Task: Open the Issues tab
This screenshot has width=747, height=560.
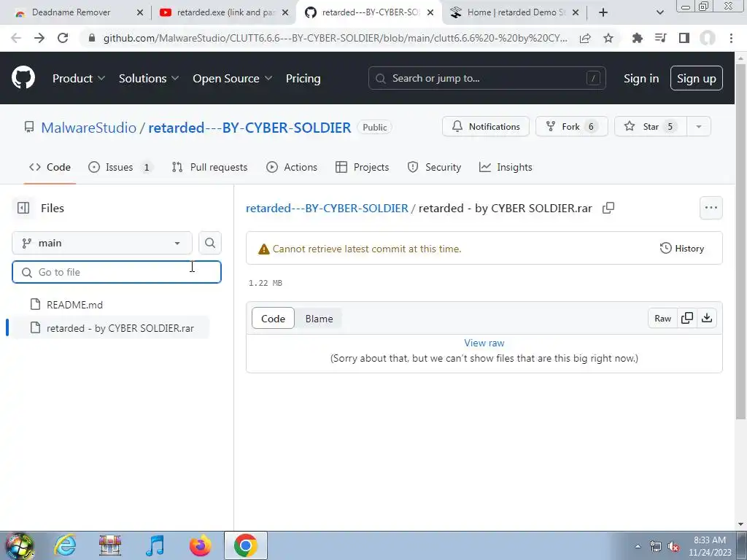Action: (120, 167)
